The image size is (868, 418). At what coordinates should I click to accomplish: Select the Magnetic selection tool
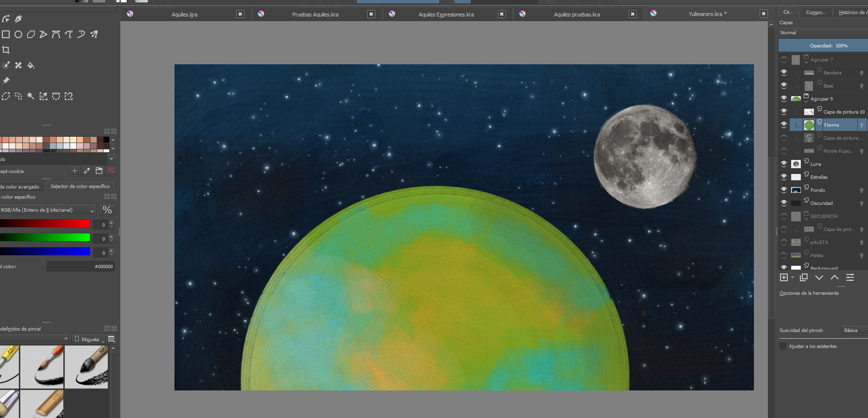[69, 96]
